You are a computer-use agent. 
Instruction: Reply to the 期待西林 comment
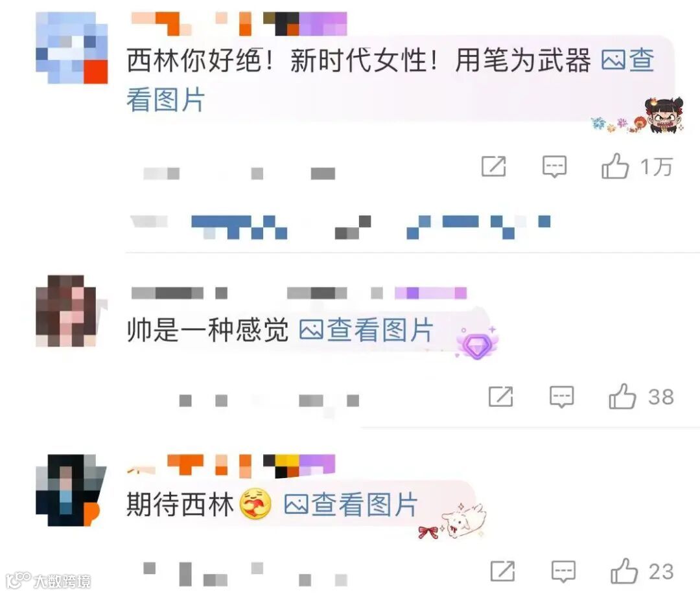[x=563, y=571]
